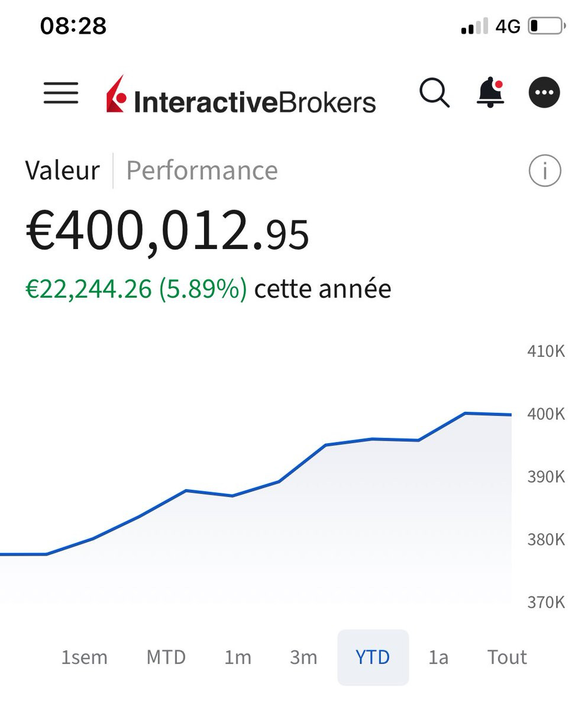
Task: Tap the €400,012.95 account value
Action: 167,232
